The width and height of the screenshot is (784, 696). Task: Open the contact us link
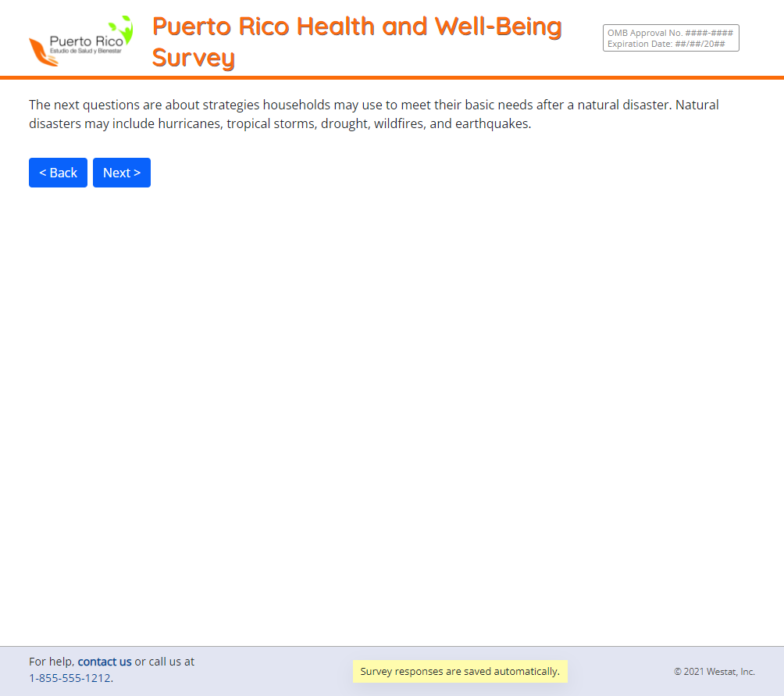[x=105, y=662]
